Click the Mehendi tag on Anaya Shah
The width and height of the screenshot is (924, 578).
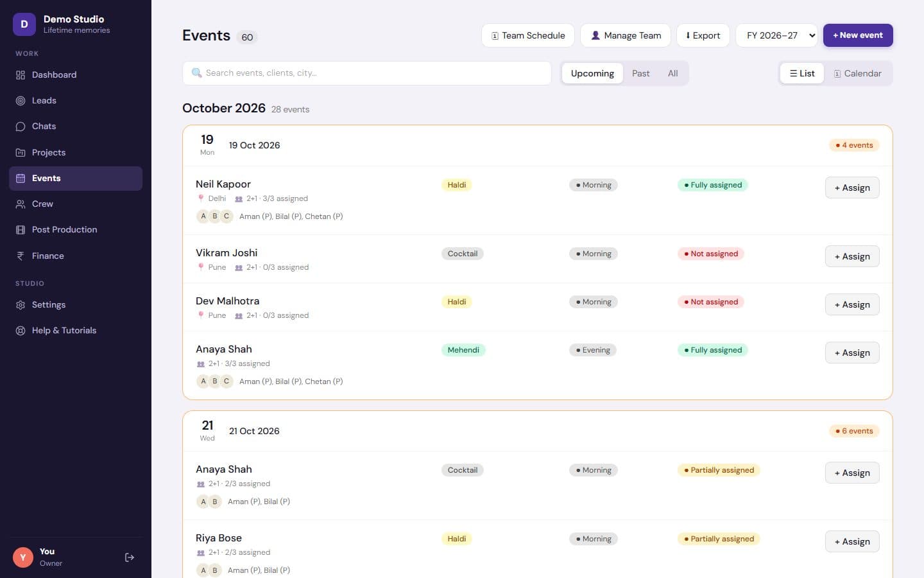463,350
